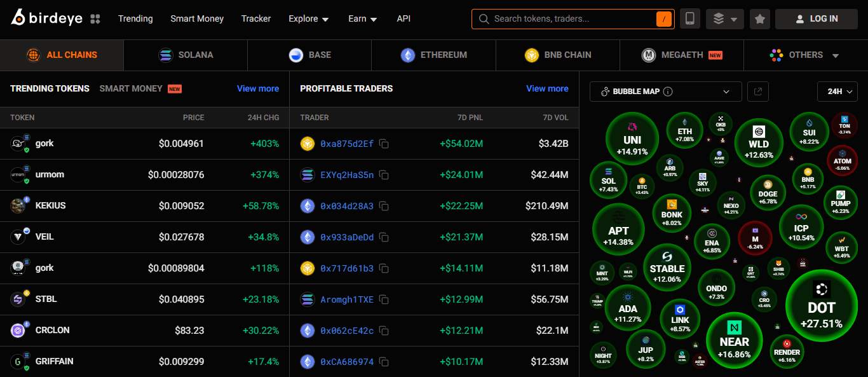Copy trader address EXYq2HaS5n
Image resolution: width=868 pixels, height=377 pixels.
pyautogui.click(x=384, y=175)
